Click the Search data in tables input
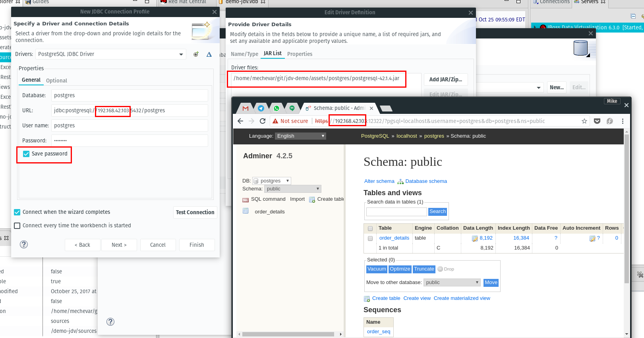Image resolution: width=644 pixels, height=338 pixels. pos(396,212)
